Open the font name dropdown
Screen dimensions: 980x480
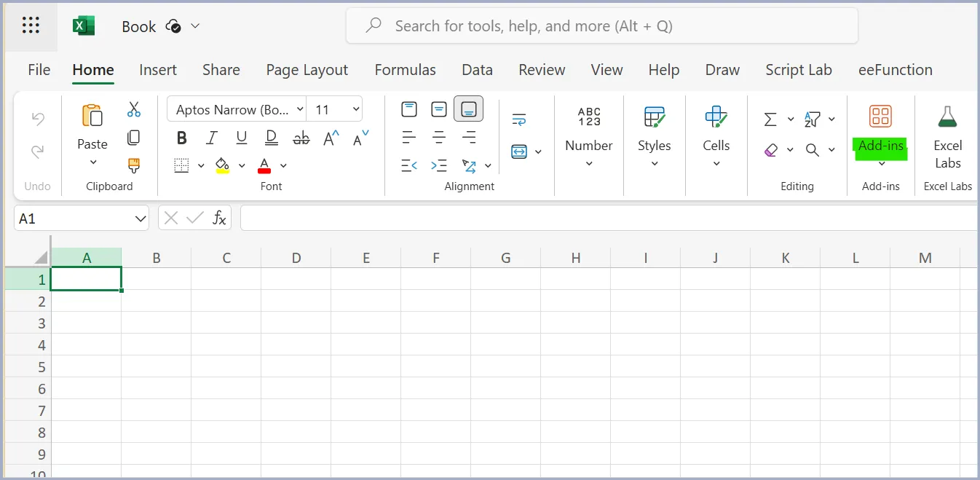(x=300, y=109)
